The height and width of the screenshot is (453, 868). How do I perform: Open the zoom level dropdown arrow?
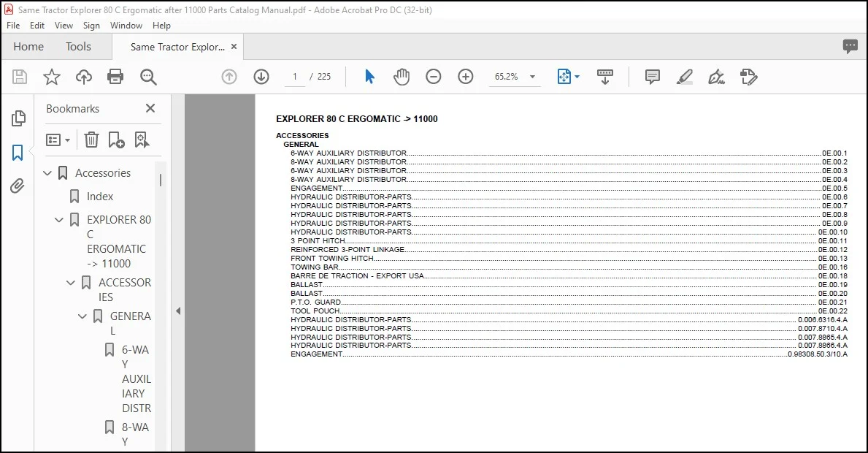pos(532,77)
